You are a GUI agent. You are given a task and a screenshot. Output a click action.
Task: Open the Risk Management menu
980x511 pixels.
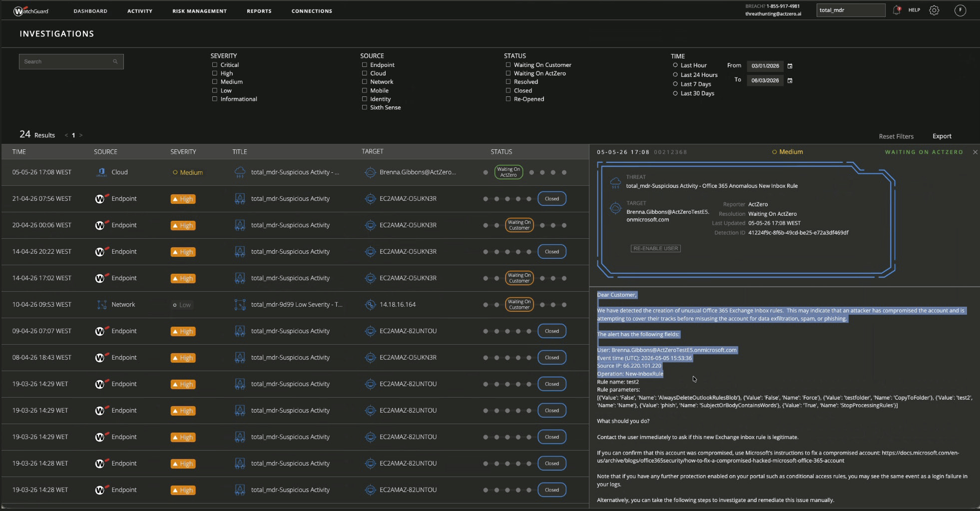point(199,11)
